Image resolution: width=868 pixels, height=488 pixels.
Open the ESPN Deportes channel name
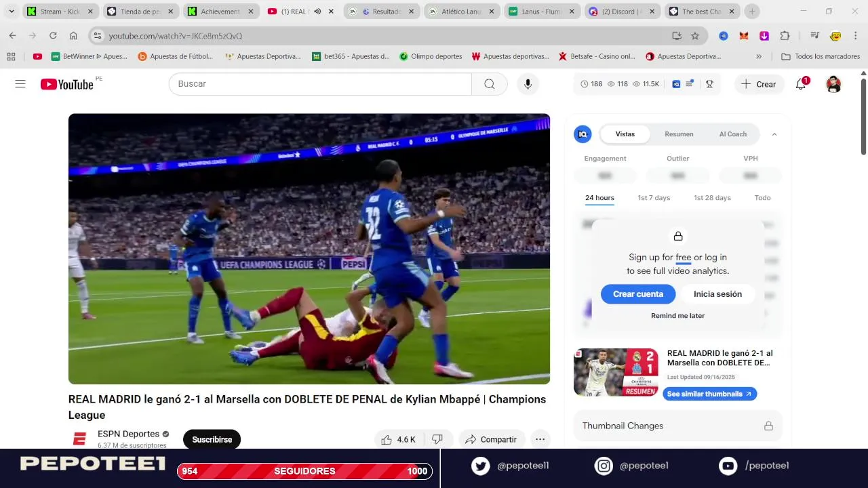(128, 434)
